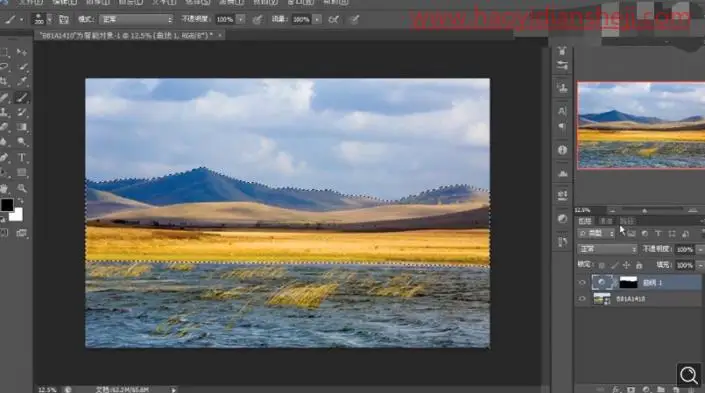
Task: Select the Eraser tool
Action: click(x=4, y=127)
